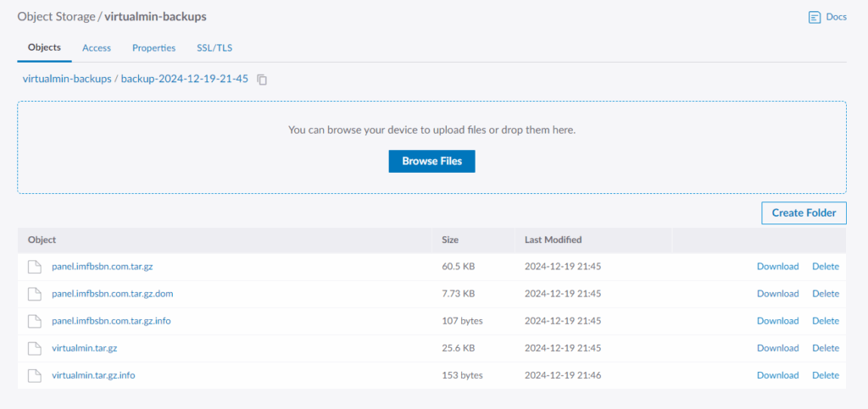Delete the virtualmin.tar.gz.info object

click(825, 375)
